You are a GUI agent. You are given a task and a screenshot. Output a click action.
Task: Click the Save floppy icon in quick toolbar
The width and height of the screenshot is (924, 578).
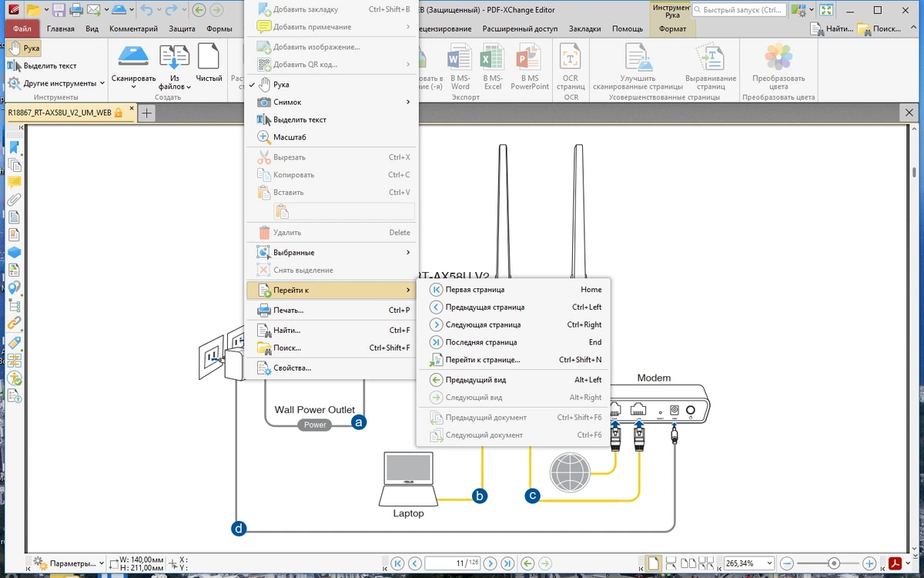coord(59,10)
